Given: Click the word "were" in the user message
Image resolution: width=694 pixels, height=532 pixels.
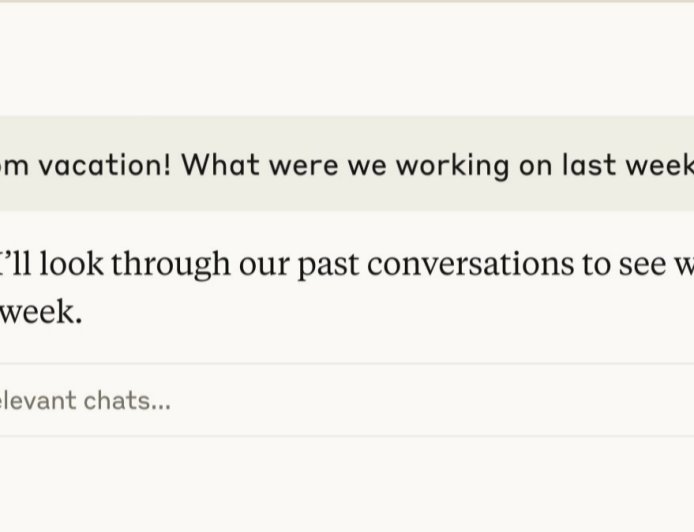Looking at the screenshot, I should click(x=305, y=164).
